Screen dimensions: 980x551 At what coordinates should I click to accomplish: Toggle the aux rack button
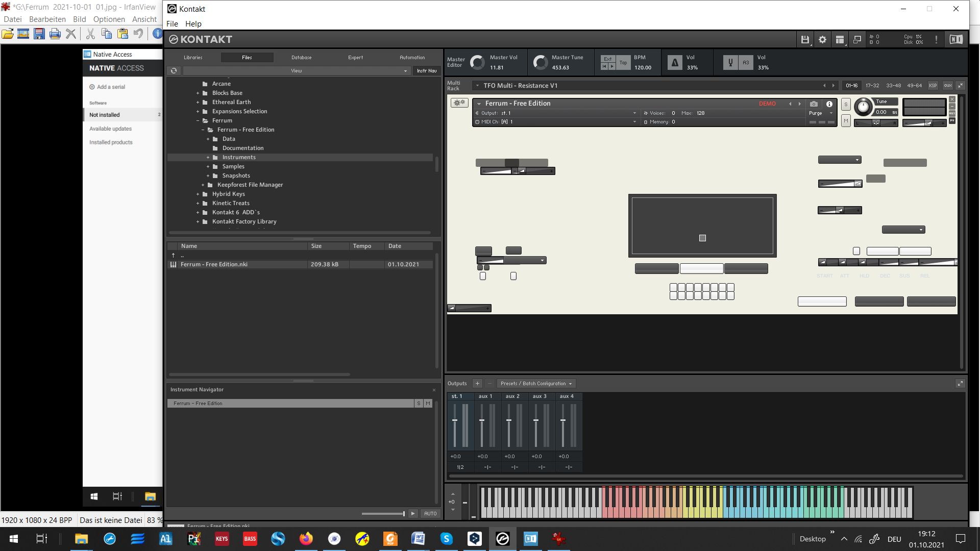947,86
